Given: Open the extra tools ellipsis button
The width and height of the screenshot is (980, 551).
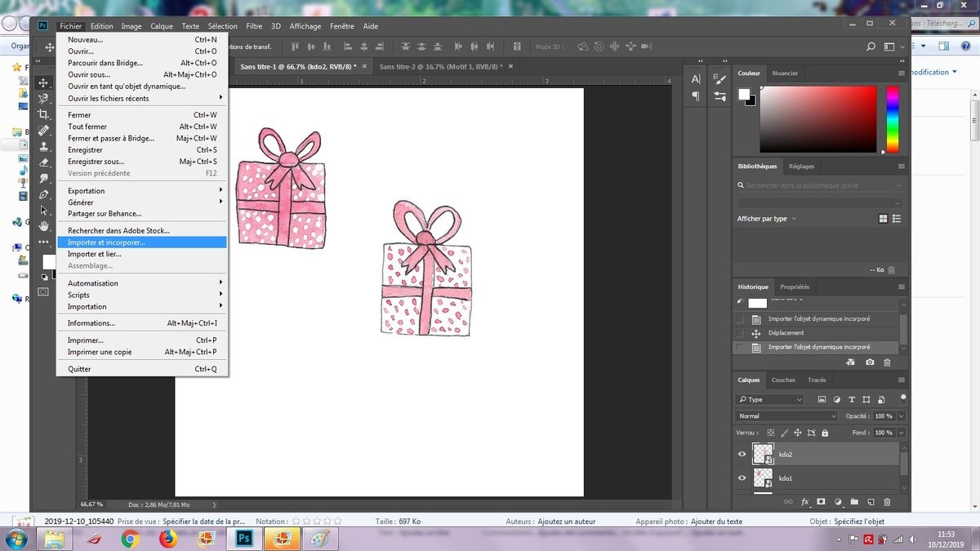Looking at the screenshot, I should click(43, 242).
